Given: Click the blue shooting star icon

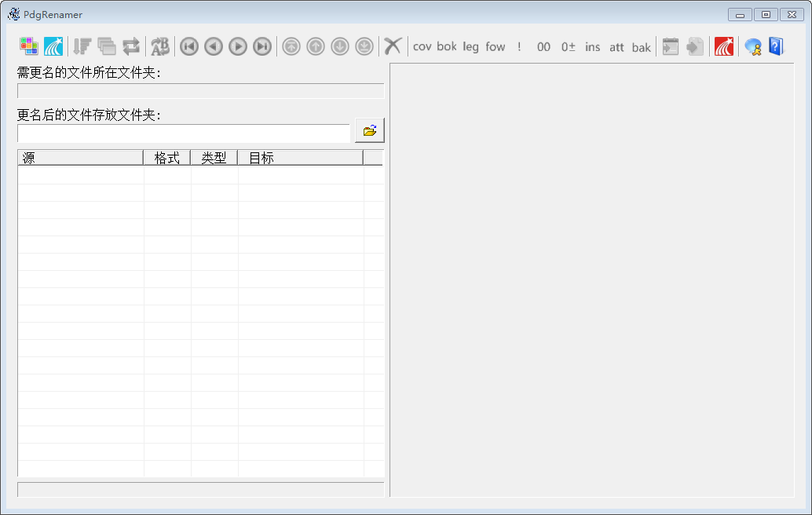Looking at the screenshot, I should 53,46.
